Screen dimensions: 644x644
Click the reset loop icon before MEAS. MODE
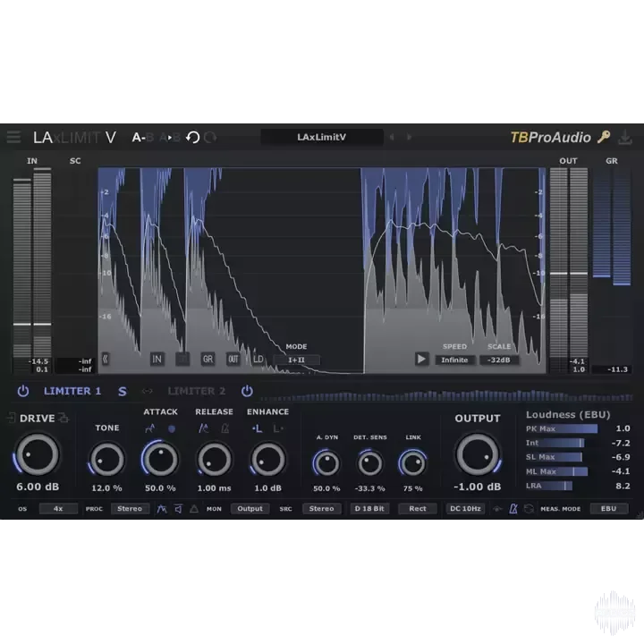click(529, 509)
